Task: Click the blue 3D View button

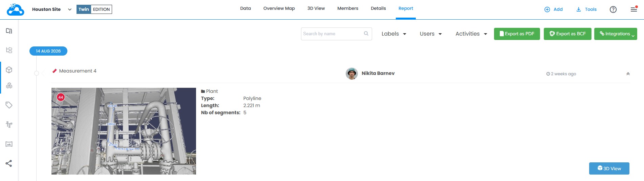Action: point(609,168)
